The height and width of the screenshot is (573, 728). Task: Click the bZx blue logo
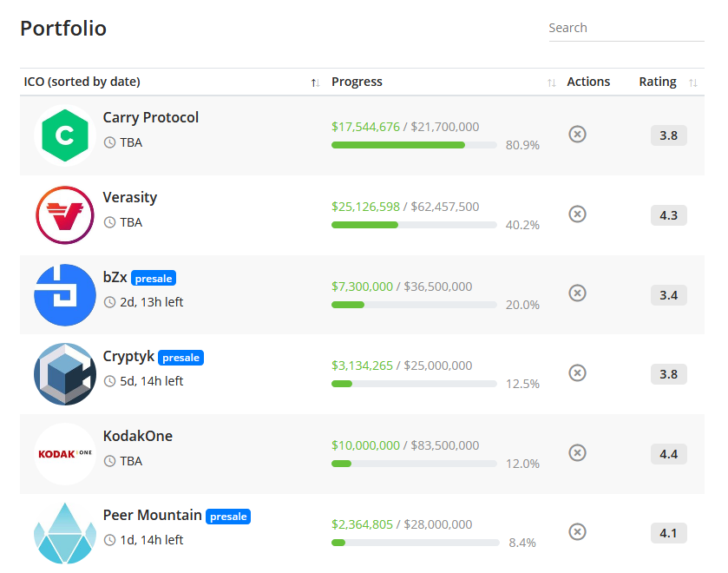coord(64,295)
